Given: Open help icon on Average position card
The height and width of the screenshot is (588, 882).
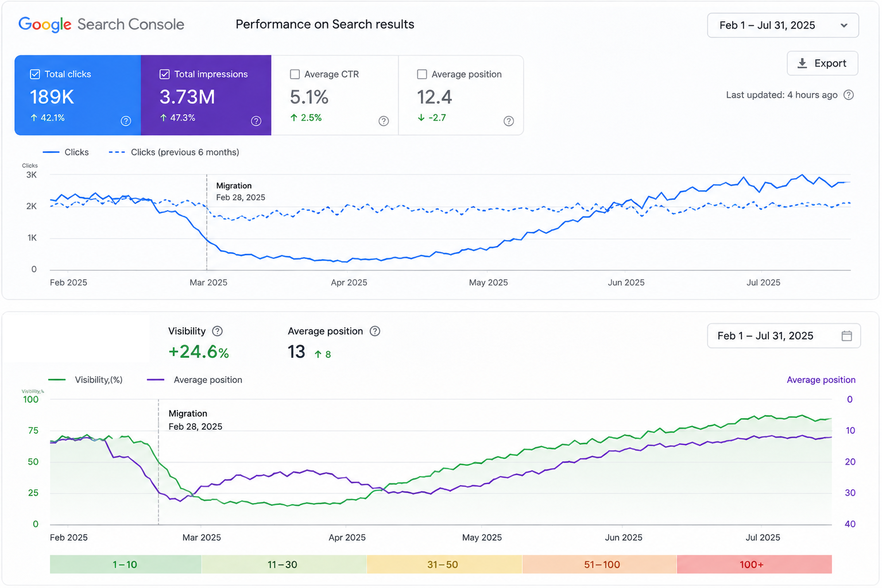Looking at the screenshot, I should [509, 121].
